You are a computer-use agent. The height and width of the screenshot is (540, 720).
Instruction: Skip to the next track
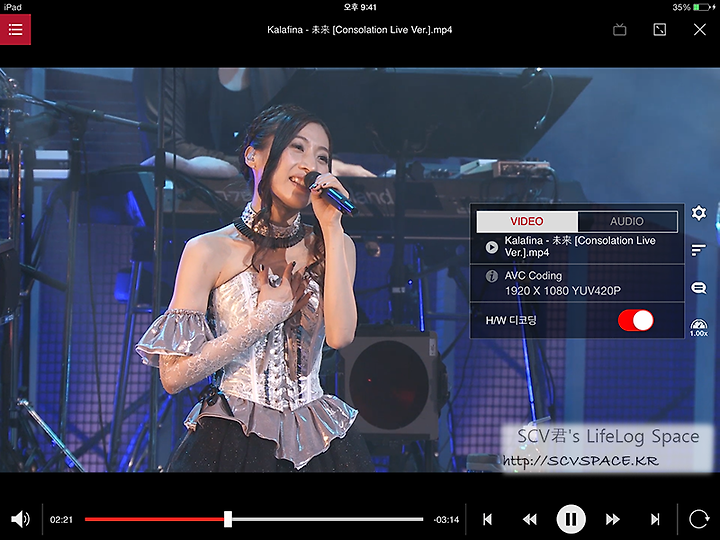(655, 519)
